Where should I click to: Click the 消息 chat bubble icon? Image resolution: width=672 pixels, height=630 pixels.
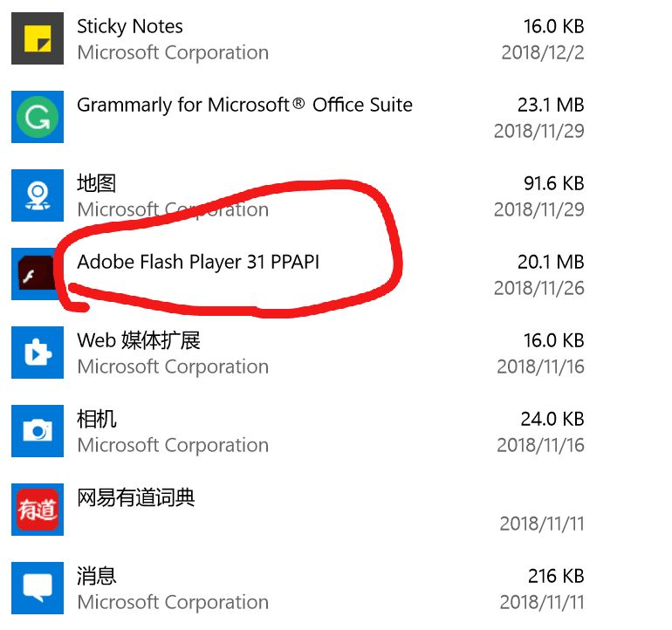point(37,588)
